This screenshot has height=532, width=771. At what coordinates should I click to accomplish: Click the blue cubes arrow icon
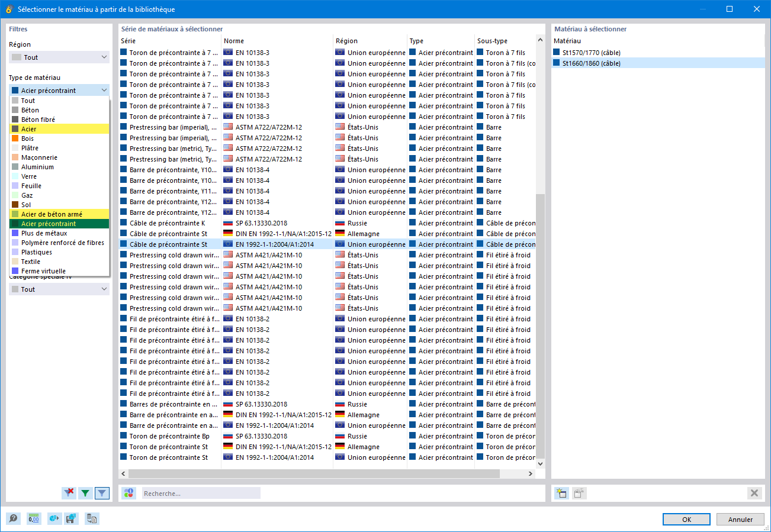pyautogui.click(x=54, y=519)
